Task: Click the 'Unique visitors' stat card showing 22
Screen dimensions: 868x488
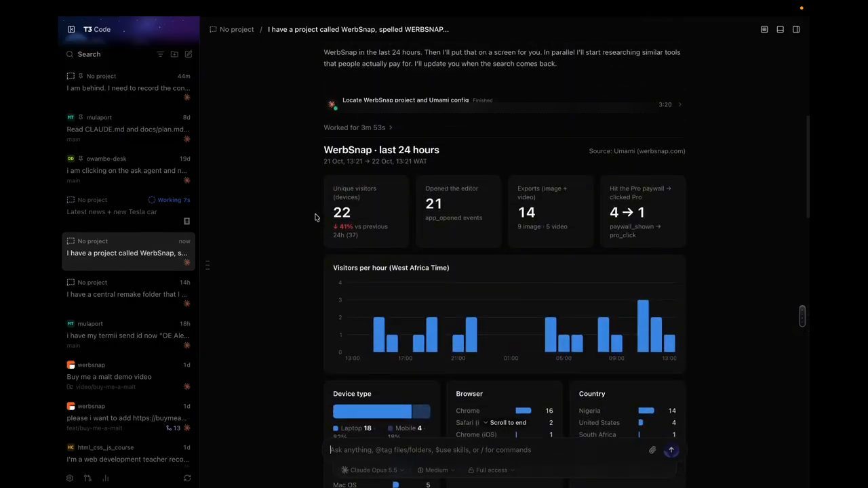Action: tap(366, 211)
